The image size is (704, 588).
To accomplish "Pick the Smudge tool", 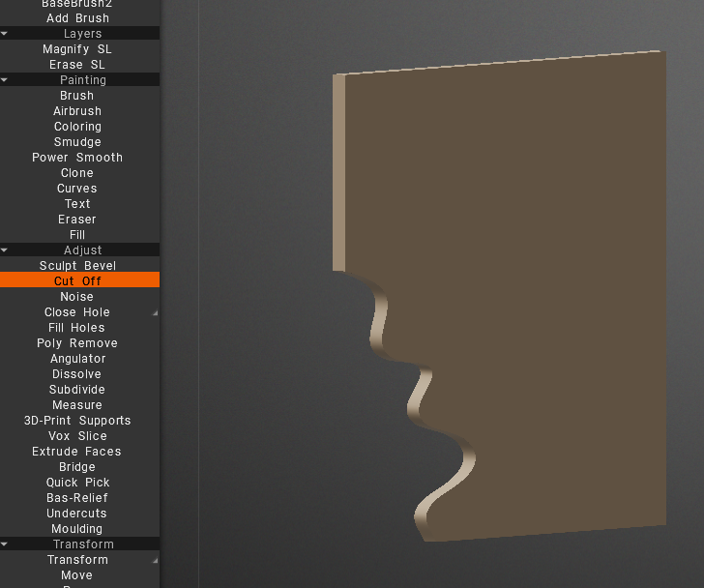I will [77, 142].
